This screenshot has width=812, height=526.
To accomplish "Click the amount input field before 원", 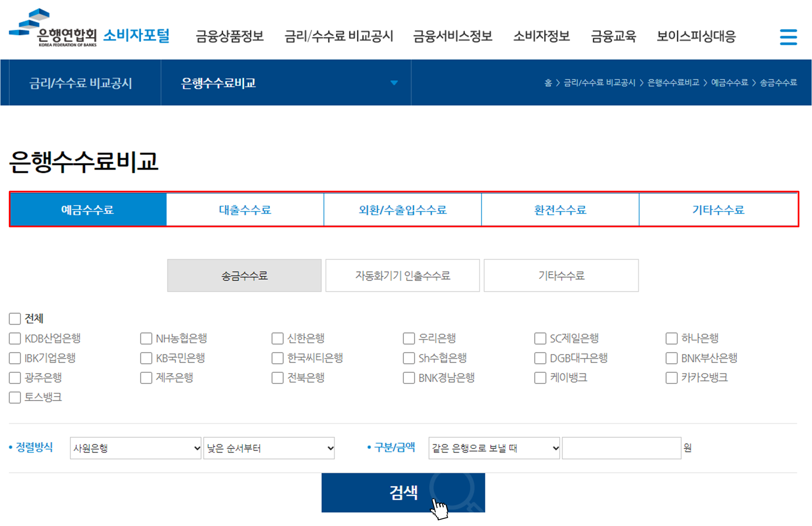I will (x=622, y=448).
